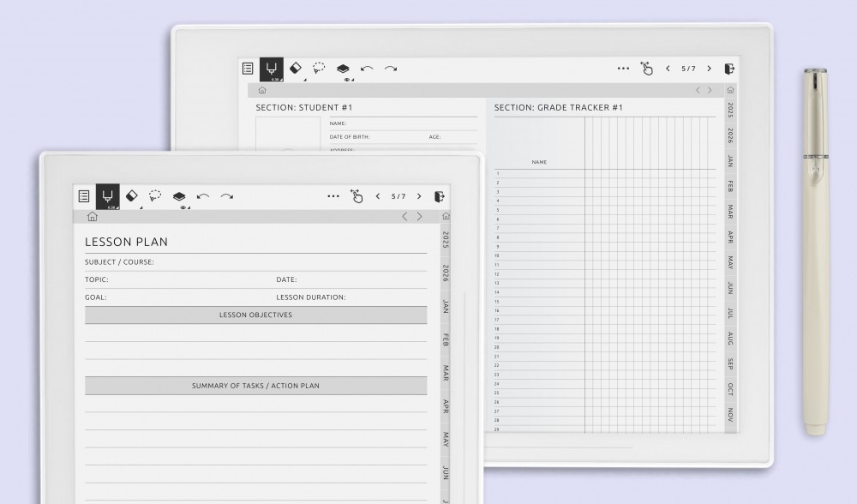
Task: Toggle the Pen tool active state
Action: (x=108, y=195)
